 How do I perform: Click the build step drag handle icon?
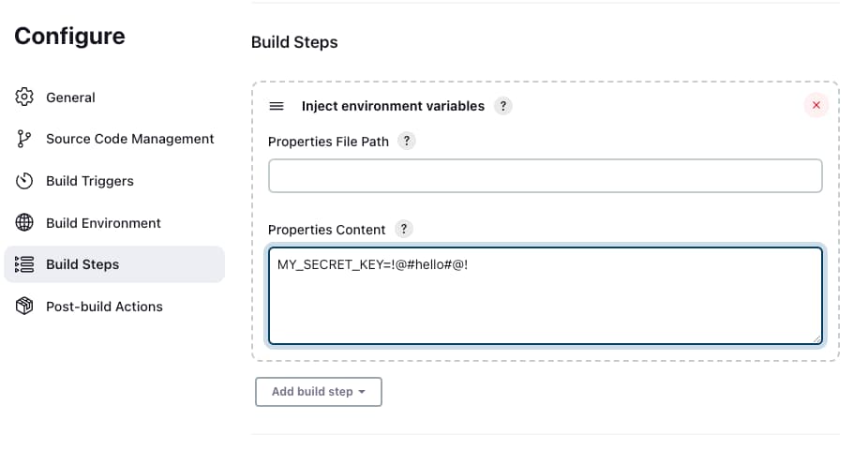tap(277, 106)
